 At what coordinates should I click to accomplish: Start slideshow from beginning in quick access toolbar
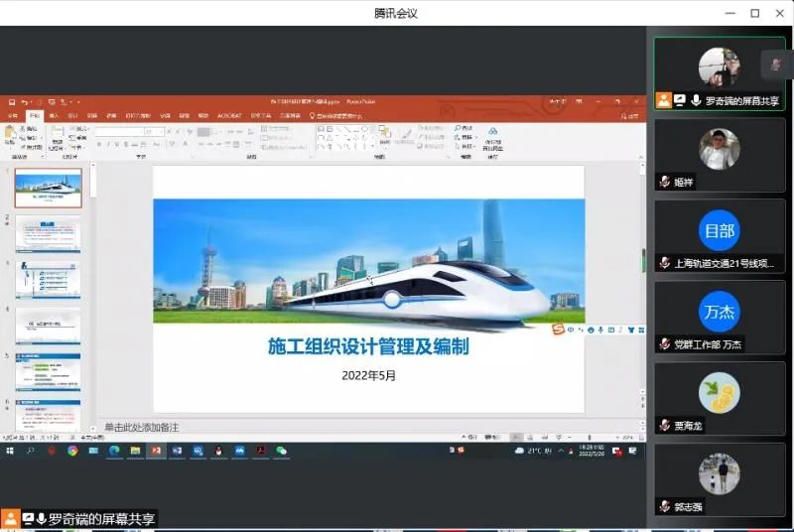pos(52,102)
